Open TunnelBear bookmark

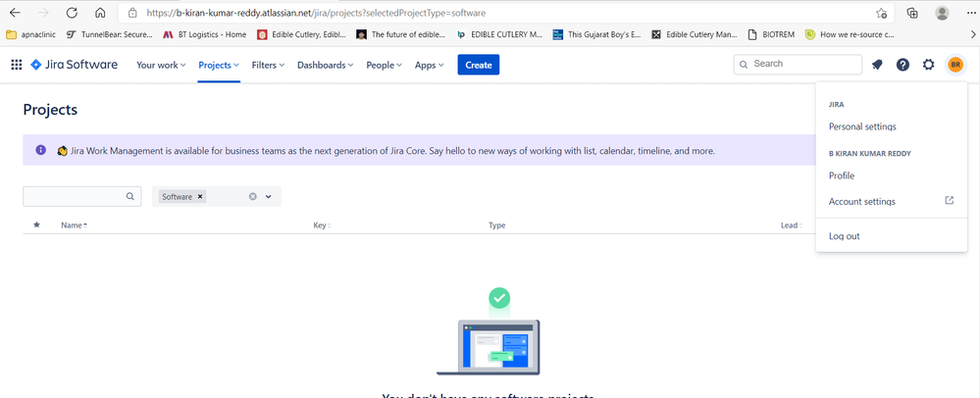[x=109, y=35]
